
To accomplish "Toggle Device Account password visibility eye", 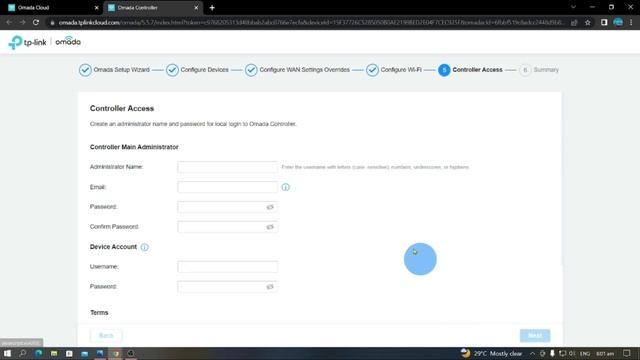I will (270, 287).
